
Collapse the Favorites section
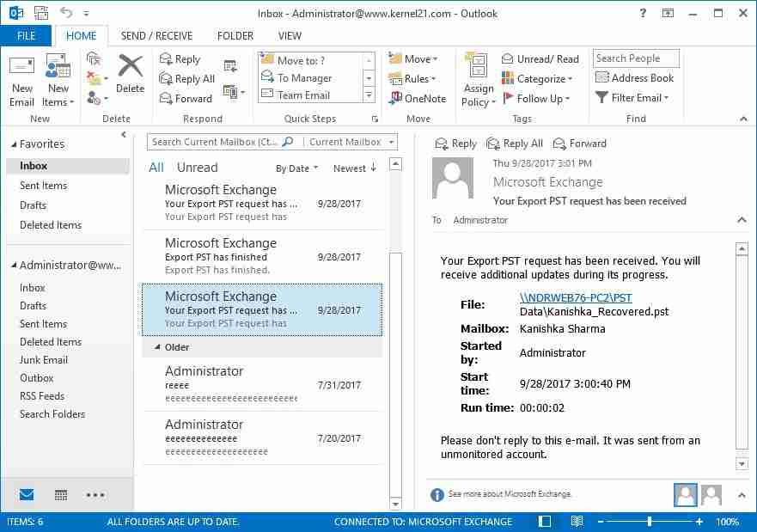pyautogui.click(x=14, y=144)
